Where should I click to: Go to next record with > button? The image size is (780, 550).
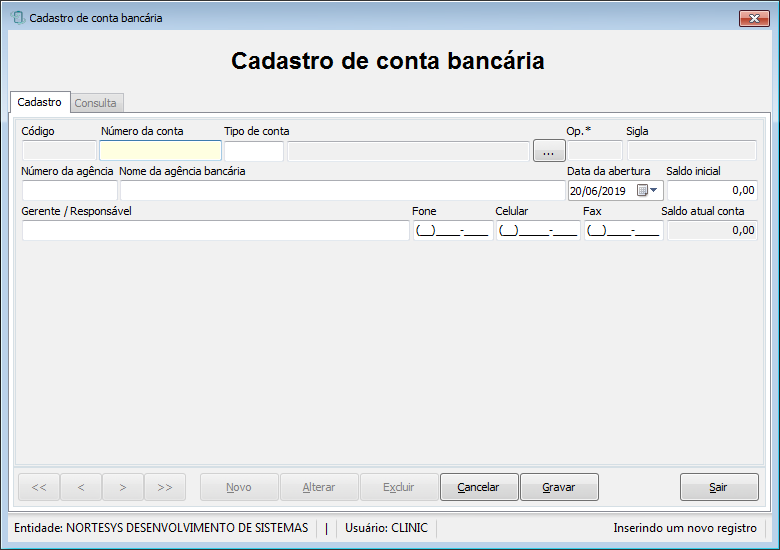point(123,487)
